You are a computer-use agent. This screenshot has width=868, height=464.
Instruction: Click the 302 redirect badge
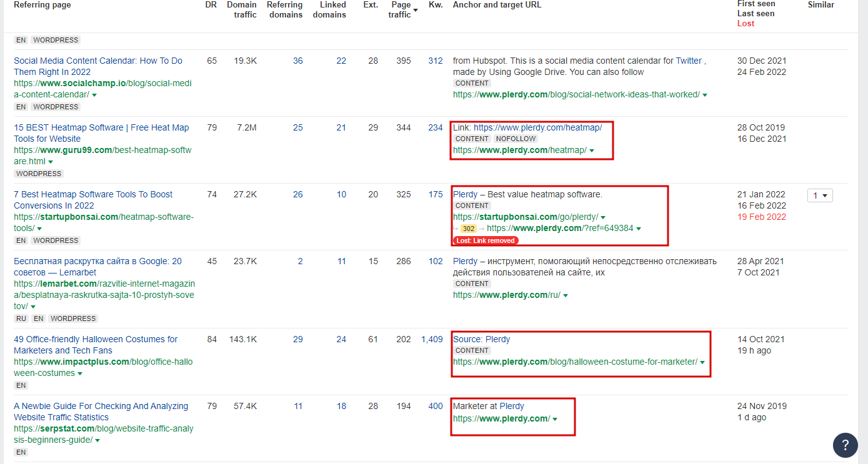click(469, 229)
